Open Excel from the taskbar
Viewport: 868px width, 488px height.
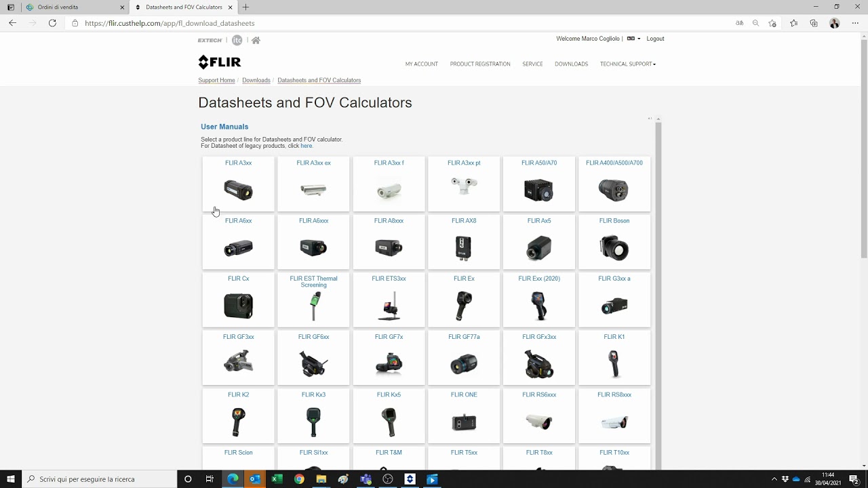pyautogui.click(x=277, y=479)
